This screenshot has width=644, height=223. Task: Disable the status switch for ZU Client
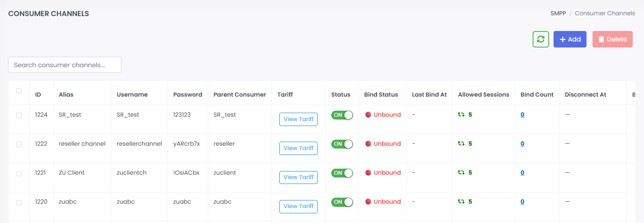tap(342, 173)
